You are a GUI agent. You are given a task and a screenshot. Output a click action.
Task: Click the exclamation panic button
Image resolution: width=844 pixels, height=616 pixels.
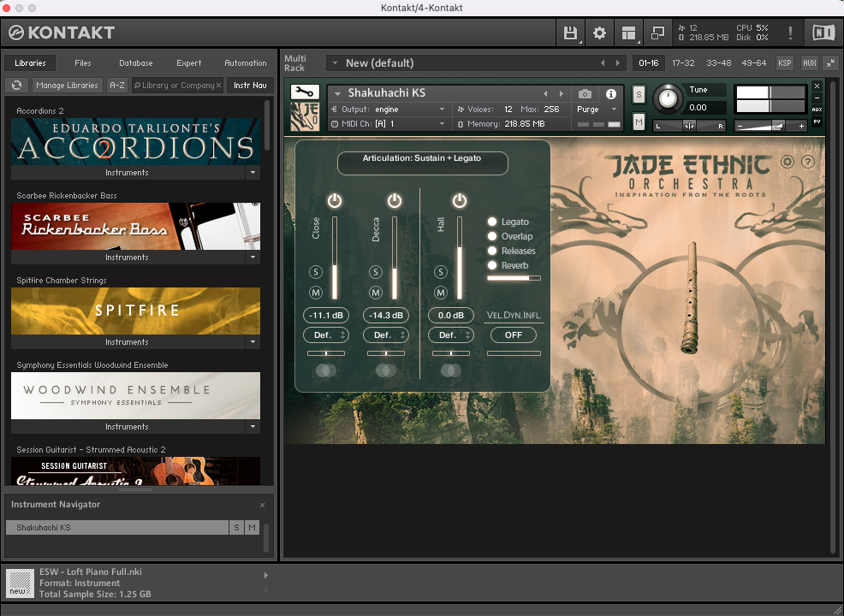[789, 33]
